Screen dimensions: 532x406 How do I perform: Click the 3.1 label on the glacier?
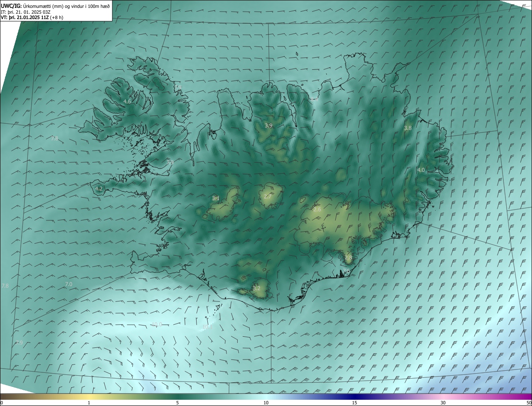[216, 198]
